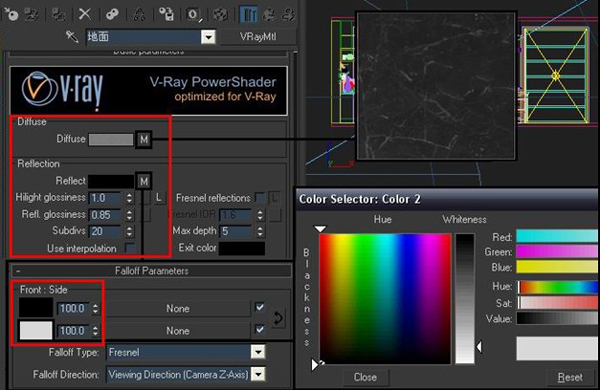
Task: Click the Get Material icon
Action: pos(11,15)
